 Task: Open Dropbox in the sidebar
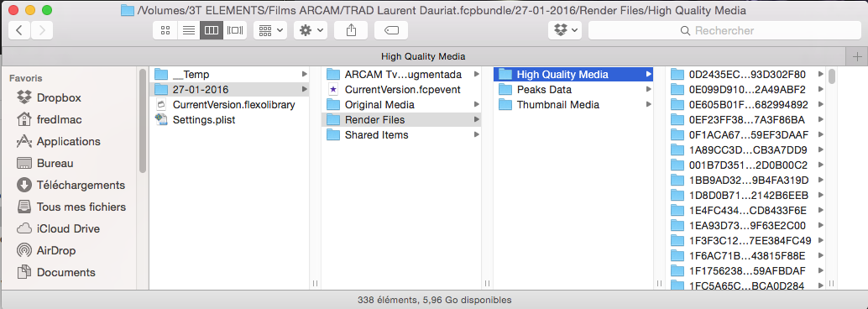(59, 98)
